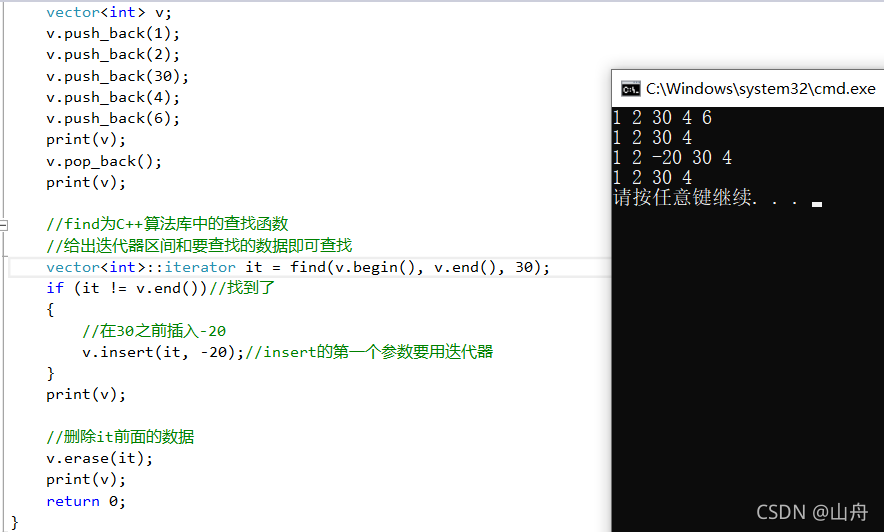Click console output line '1 2 -20 30 4'
The image size is (884, 532).
673,158
